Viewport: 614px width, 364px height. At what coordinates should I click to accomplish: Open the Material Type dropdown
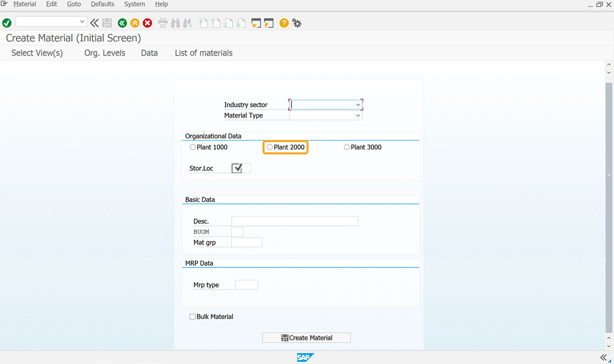(x=358, y=116)
